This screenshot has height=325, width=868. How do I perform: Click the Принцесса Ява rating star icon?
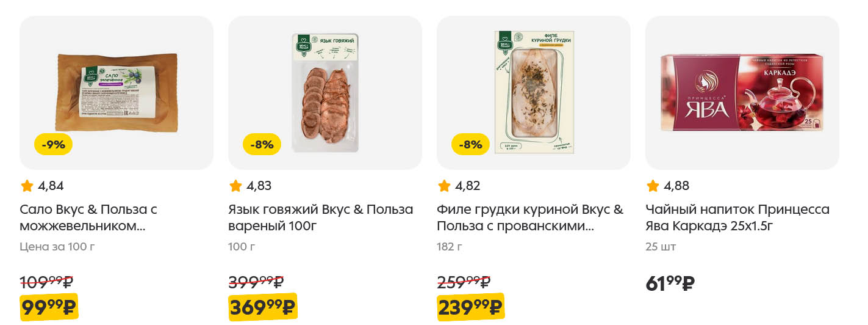point(653,186)
